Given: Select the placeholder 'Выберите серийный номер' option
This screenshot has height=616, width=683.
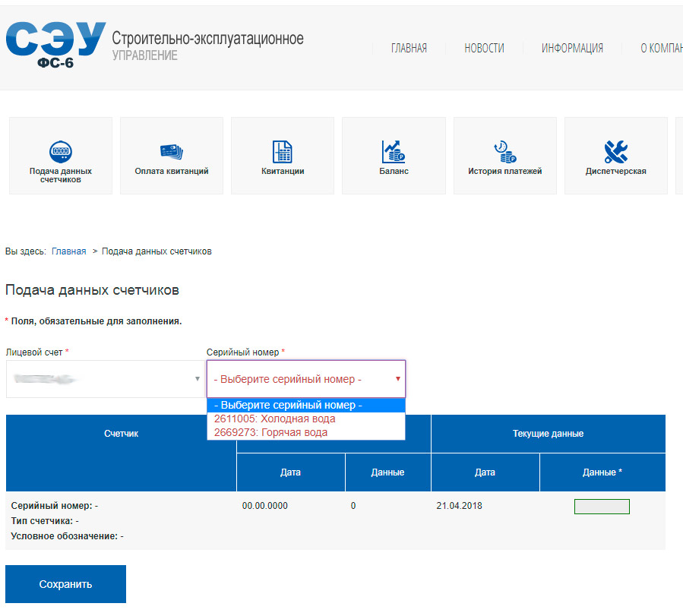Looking at the screenshot, I should 288,406.
